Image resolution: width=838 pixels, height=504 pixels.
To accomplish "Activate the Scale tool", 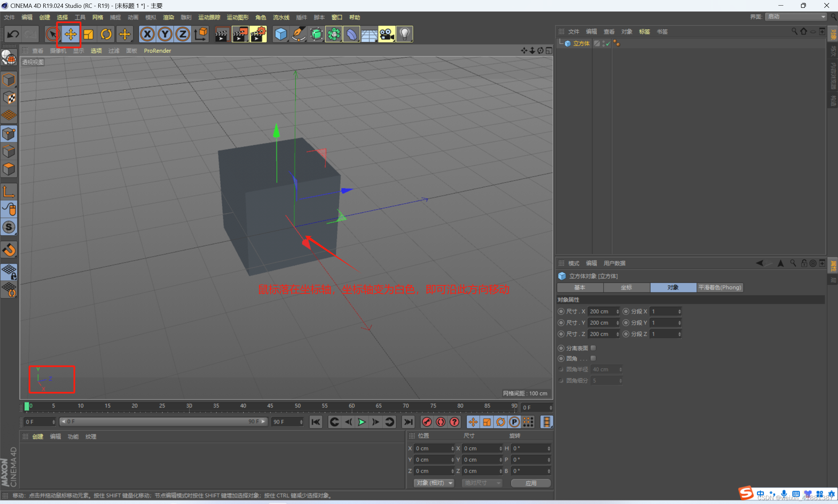I will click(88, 34).
